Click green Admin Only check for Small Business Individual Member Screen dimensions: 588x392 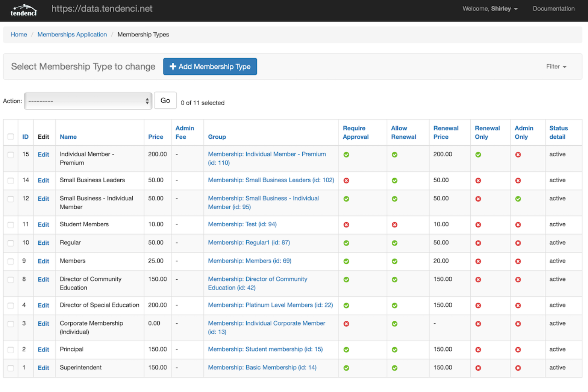(x=518, y=199)
